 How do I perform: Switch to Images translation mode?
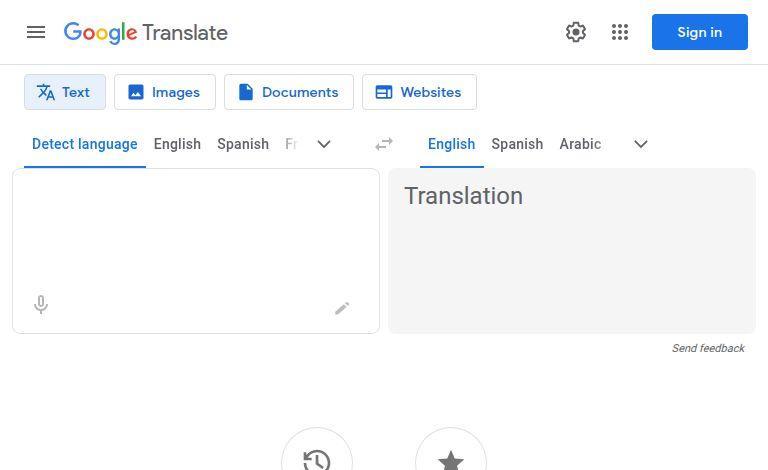click(165, 92)
